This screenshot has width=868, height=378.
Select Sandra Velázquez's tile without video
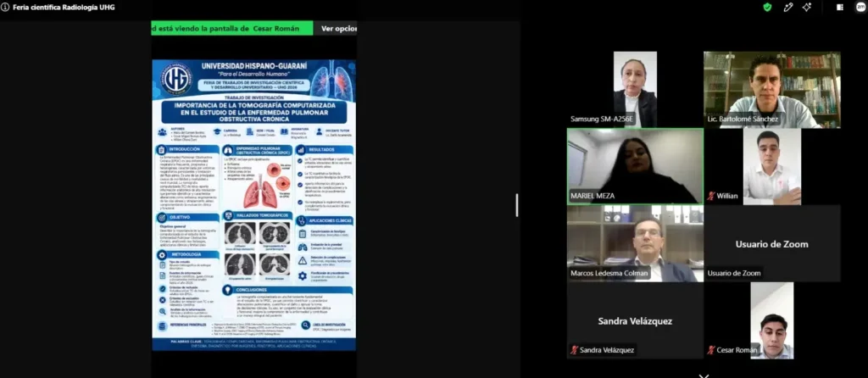[x=635, y=320]
